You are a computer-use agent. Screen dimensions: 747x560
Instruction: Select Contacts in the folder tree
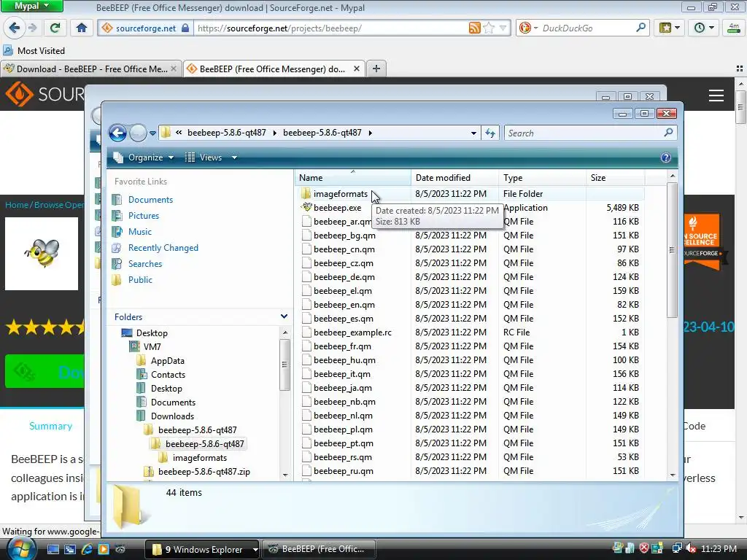[x=168, y=375]
